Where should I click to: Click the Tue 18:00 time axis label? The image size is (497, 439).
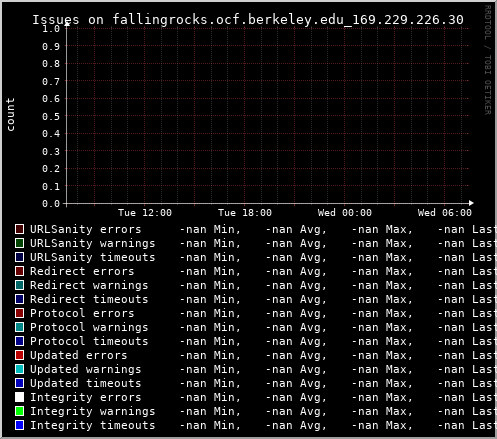click(x=245, y=213)
